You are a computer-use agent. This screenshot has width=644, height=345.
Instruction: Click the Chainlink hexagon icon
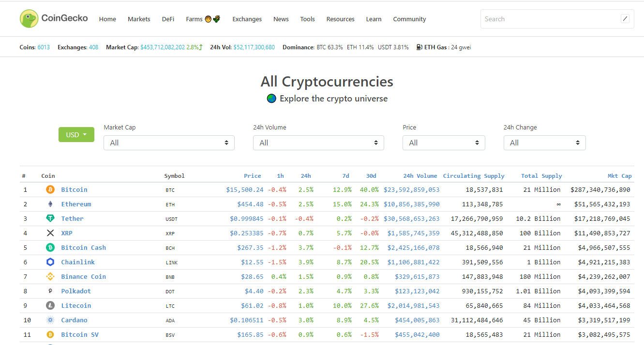tap(50, 262)
